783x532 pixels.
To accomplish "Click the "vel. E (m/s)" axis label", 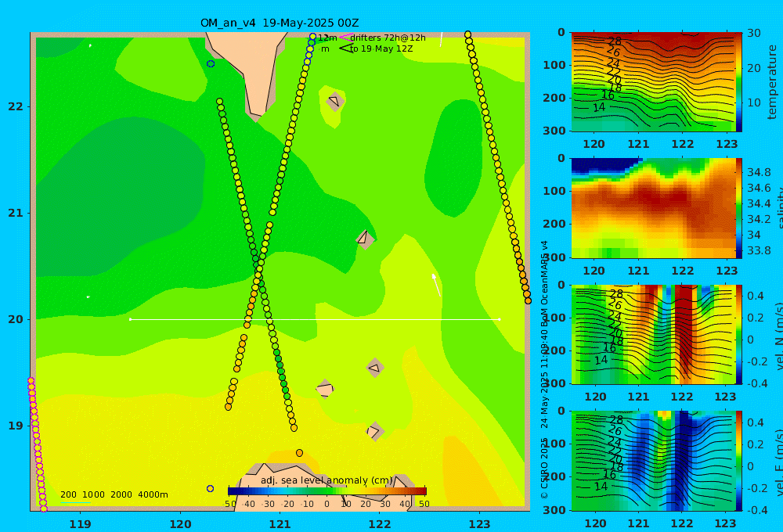I will click(x=779, y=462).
